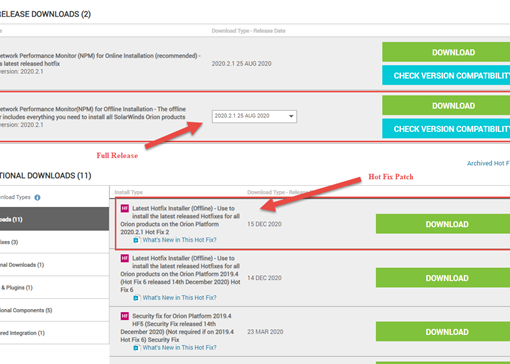Screen dimensions: 510x364
Task: Select the Hot Fixes (3) filter tab
Action: 54,242
